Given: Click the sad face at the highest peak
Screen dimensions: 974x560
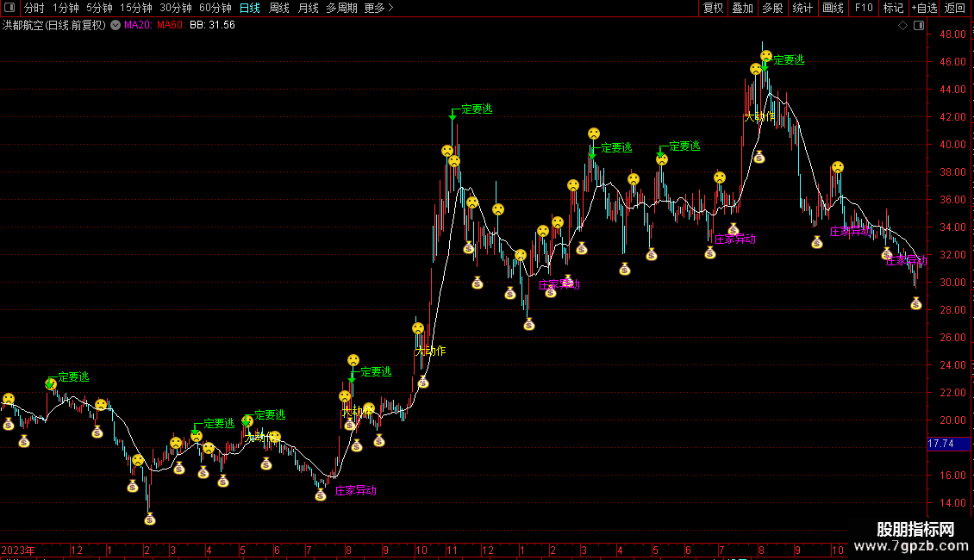Looking at the screenshot, I should coord(765,57).
